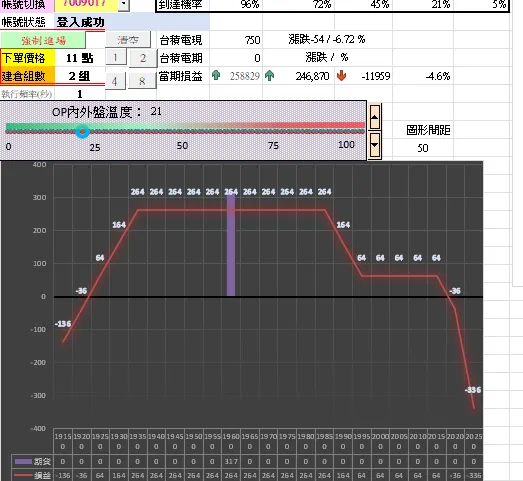Click the purple bar at 1960
Viewport: 523px width, 481px height.
231,245
